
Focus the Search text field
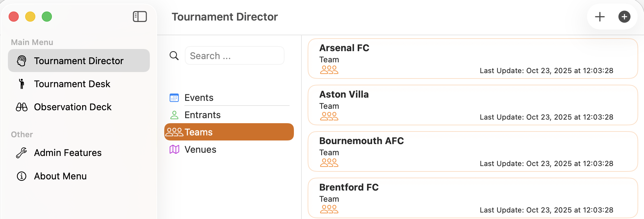pyautogui.click(x=234, y=56)
